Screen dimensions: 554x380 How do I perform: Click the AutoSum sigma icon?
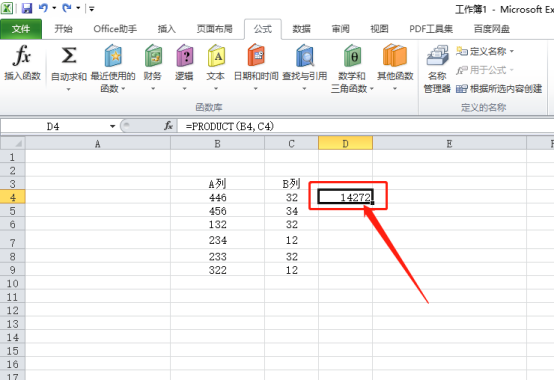coord(69,55)
